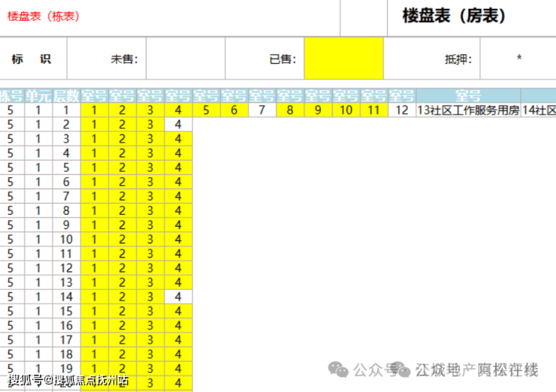Select floor 18 cell in 层数 column

[x=66, y=354]
